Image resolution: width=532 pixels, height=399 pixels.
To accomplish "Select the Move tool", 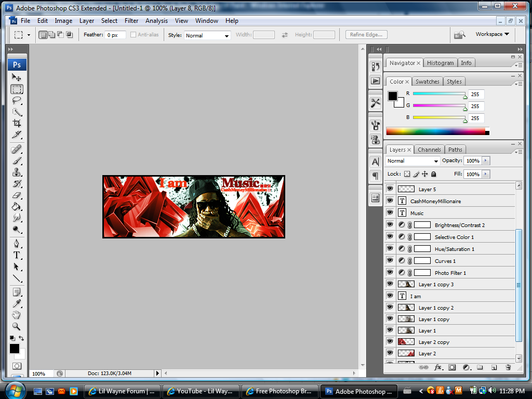I will point(16,77).
